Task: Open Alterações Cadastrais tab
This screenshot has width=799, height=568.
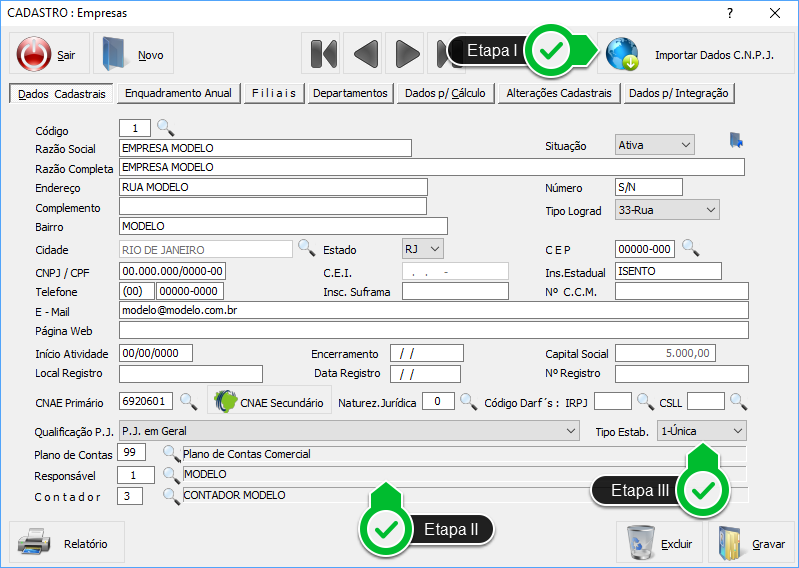Action: click(x=559, y=93)
